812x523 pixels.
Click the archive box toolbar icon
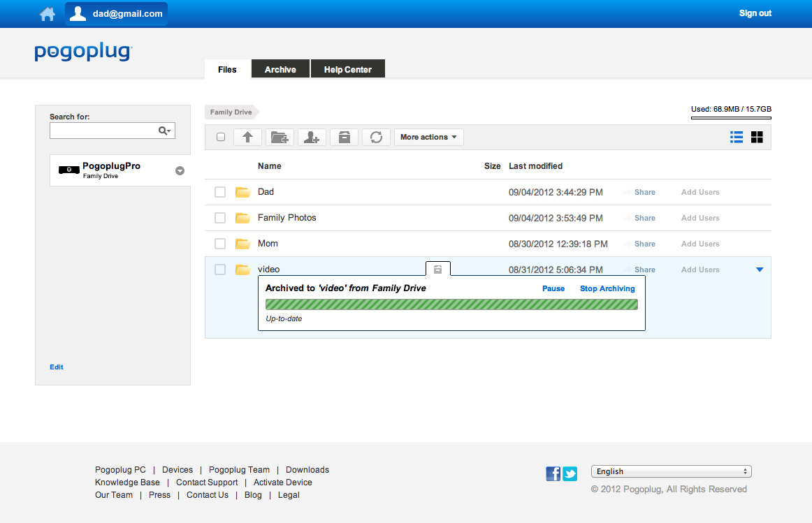coord(344,138)
